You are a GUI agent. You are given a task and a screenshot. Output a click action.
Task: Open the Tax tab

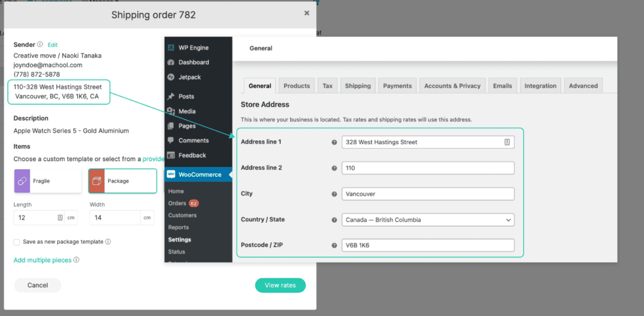[327, 86]
